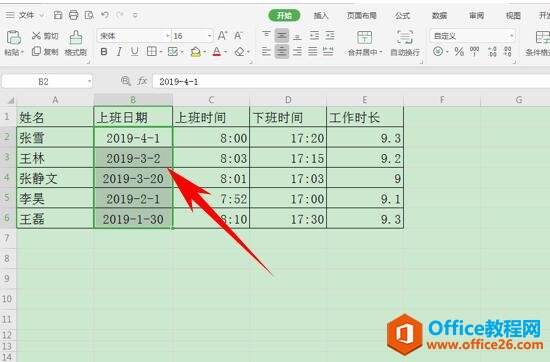
Task: Click the increase indent icon
Action: tap(330, 35)
